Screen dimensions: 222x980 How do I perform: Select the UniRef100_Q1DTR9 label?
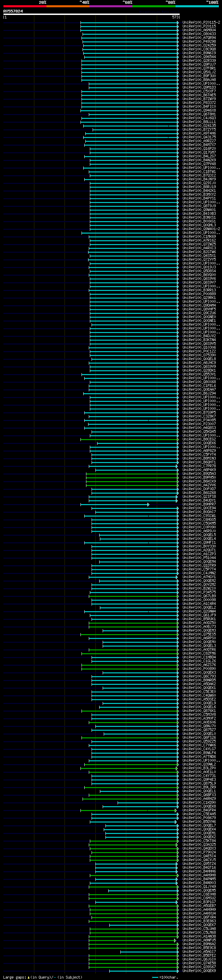(199, 565)
